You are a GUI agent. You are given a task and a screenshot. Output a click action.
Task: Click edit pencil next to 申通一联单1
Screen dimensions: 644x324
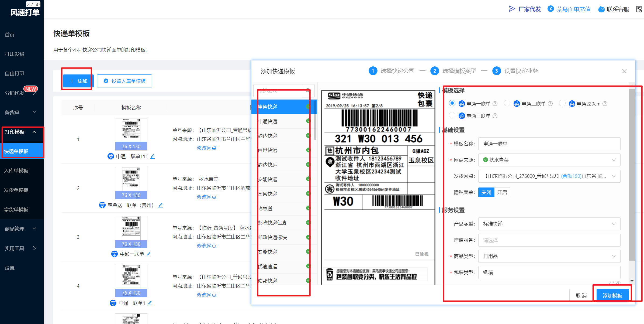click(150, 303)
